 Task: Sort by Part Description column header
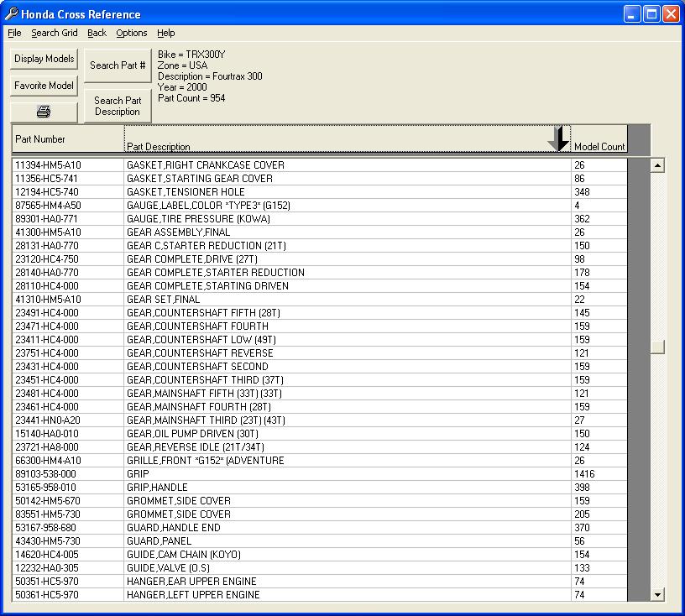(348, 139)
